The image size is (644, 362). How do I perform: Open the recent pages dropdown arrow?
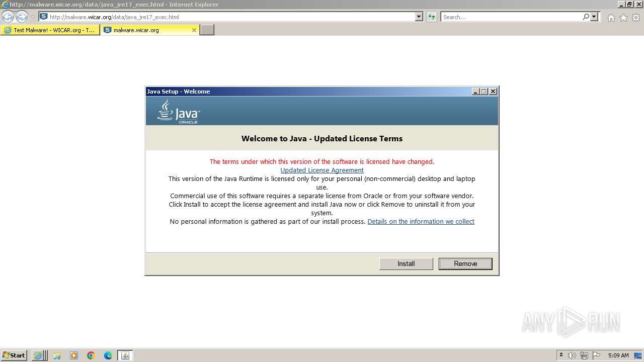point(33,17)
